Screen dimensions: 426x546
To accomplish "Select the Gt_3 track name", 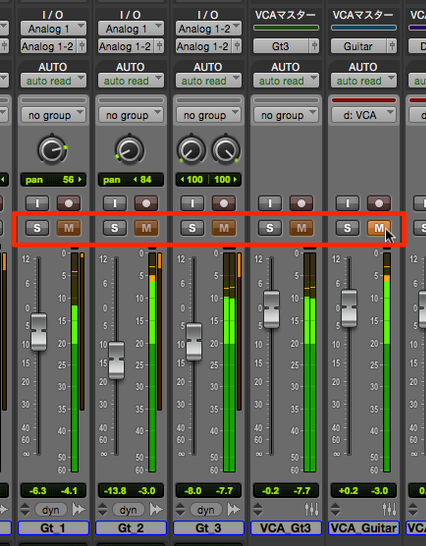I will [x=208, y=528].
